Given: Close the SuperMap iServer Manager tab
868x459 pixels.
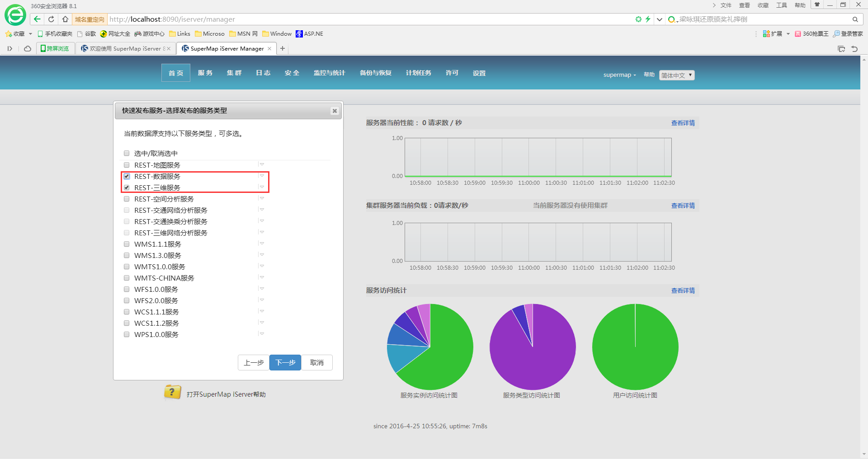Looking at the screenshot, I should click(269, 48).
